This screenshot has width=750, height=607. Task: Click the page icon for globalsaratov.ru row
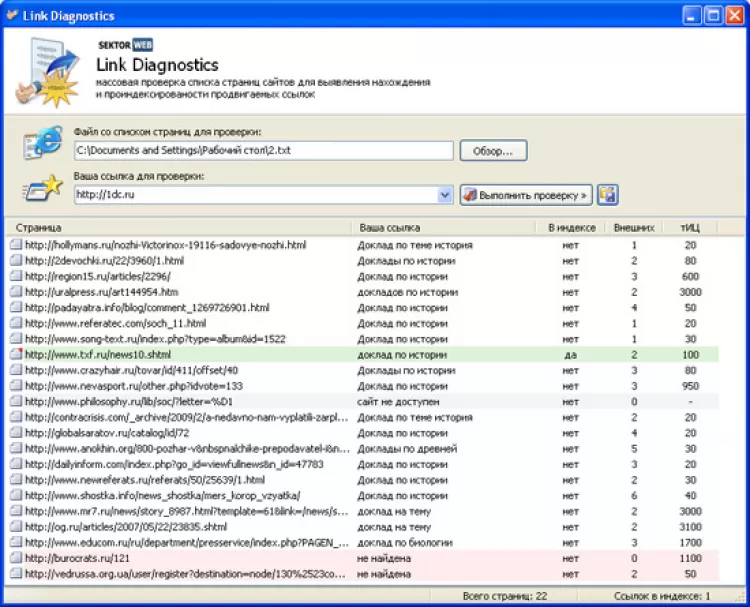16,433
